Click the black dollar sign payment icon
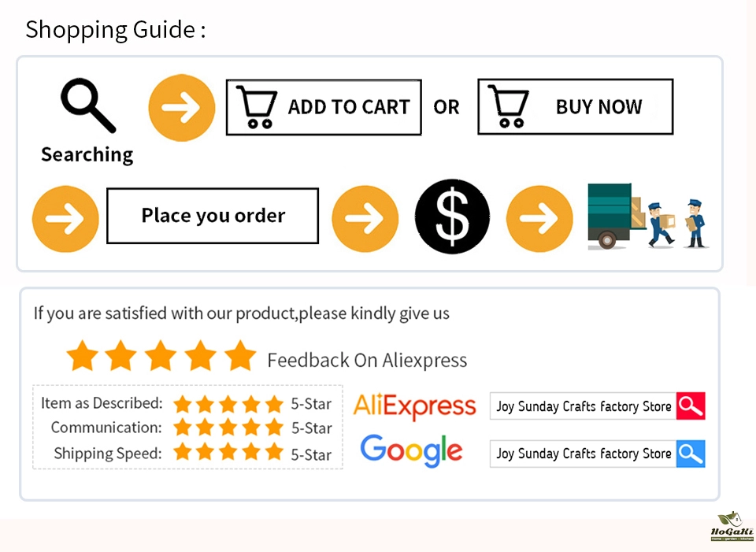The image size is (756, 552). tap(452, 217)
